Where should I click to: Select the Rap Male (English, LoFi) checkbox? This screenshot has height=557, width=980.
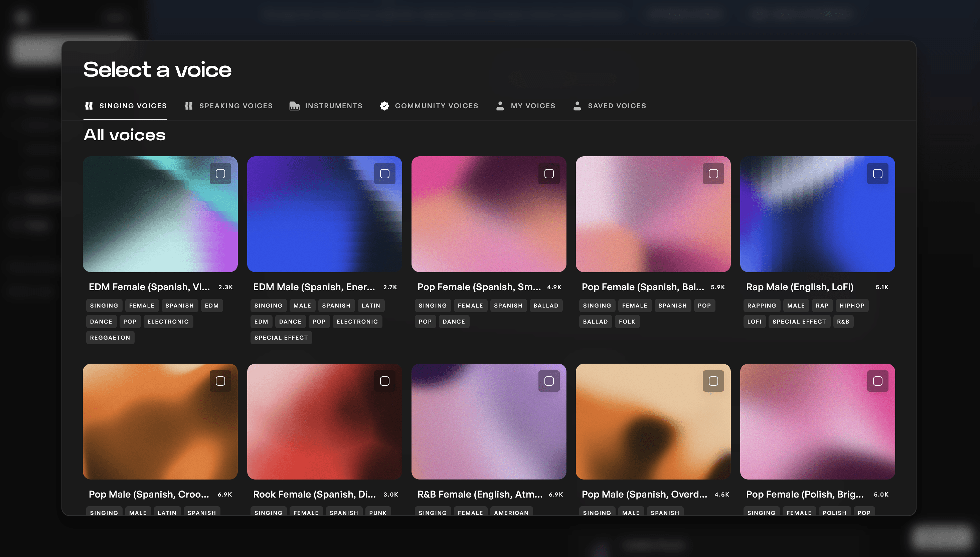(x=878, y=174)
